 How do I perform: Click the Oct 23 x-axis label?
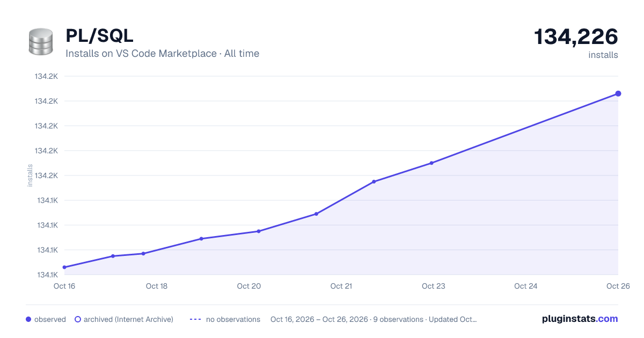point(434,286)
